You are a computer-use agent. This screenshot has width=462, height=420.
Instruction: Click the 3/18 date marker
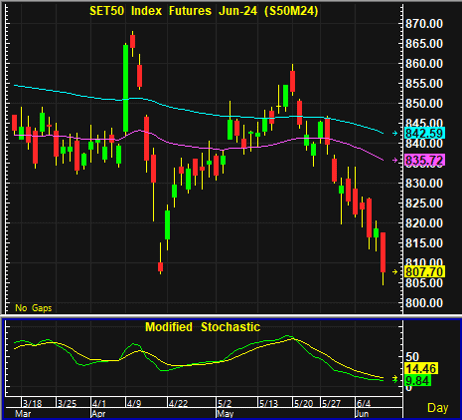[x=32, y=403]
